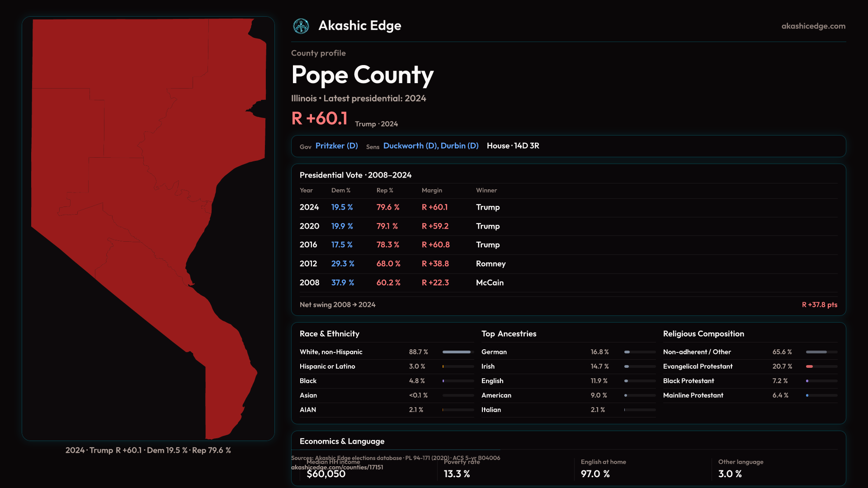868x488 pixels.
Task: Click the Median HH income $60,050 value
Action: [326, 474]
